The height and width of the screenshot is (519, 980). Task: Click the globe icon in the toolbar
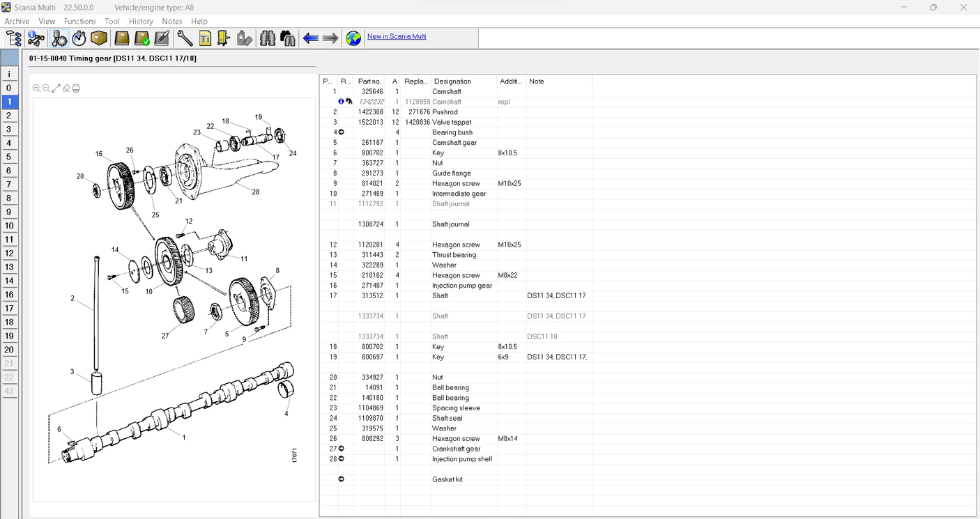click(353, 38)
